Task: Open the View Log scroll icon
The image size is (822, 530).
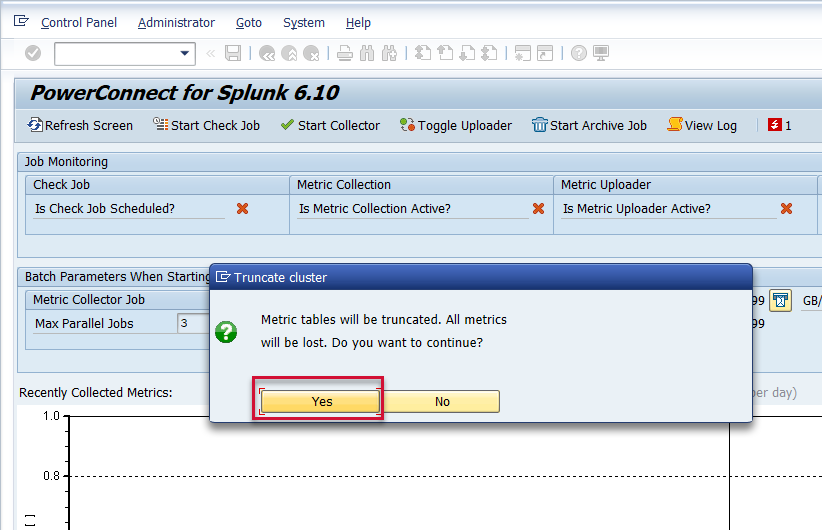Action: 675,125
